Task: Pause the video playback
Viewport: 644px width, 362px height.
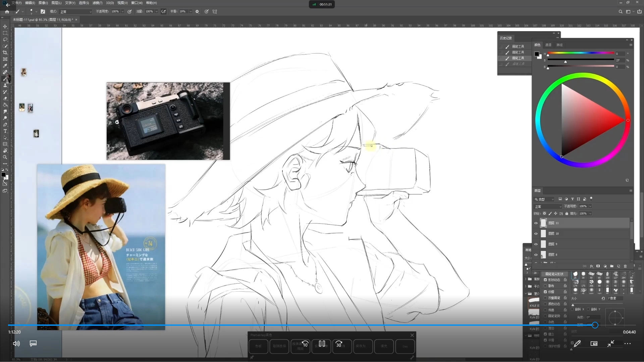Action: pyautogui.click(x=322, y=344)
